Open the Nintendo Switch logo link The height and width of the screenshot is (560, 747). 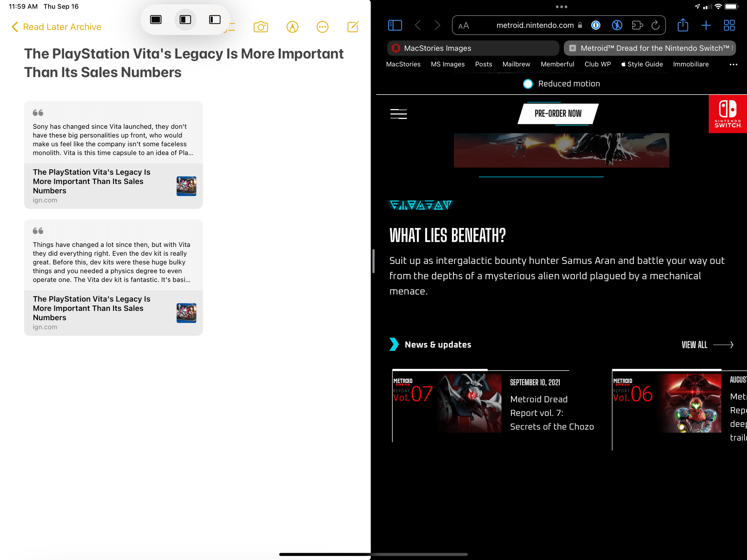[728, 114]
